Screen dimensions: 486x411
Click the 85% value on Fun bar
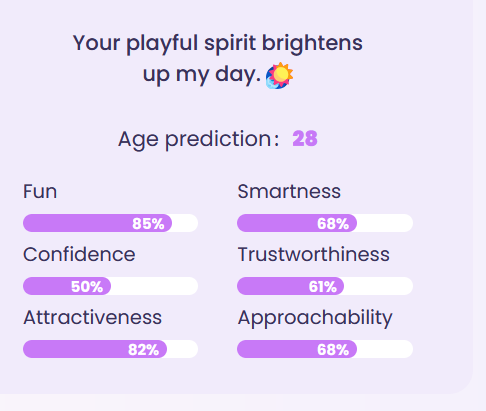coord(148,224)
